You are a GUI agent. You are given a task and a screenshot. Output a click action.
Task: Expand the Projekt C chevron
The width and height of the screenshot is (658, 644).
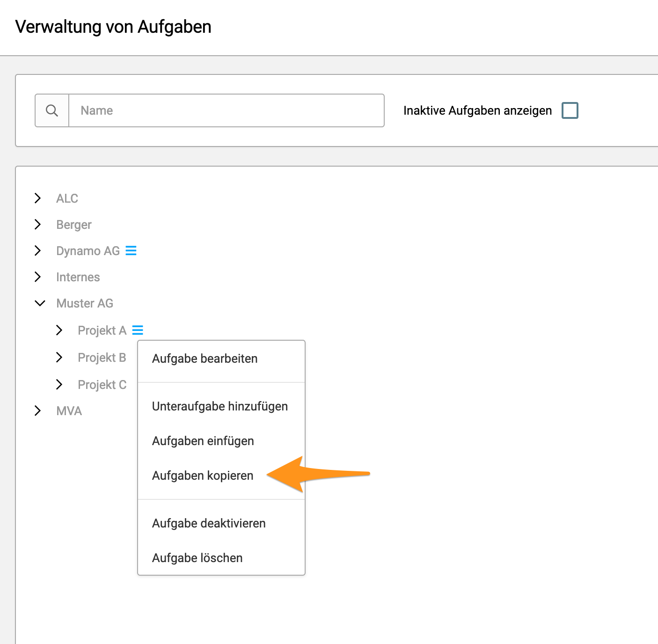click(59, 385)
